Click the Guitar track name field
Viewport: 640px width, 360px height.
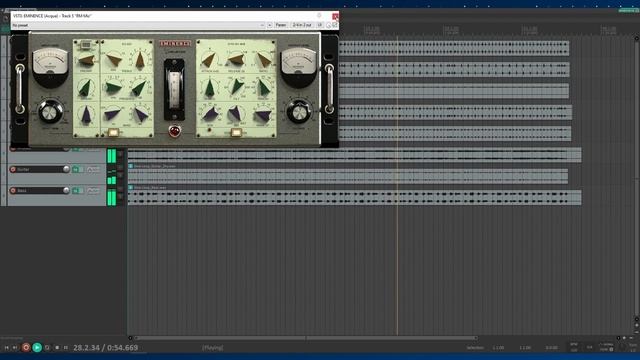(x=40, y=169)
